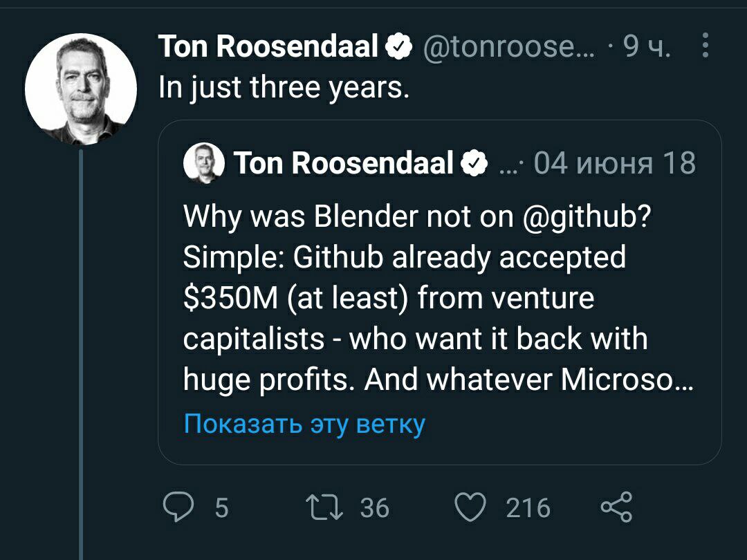The height and width of the screenshot is (560, 747).
Task: Tap the retweet arrows icon
Action: tap(324, 507)
